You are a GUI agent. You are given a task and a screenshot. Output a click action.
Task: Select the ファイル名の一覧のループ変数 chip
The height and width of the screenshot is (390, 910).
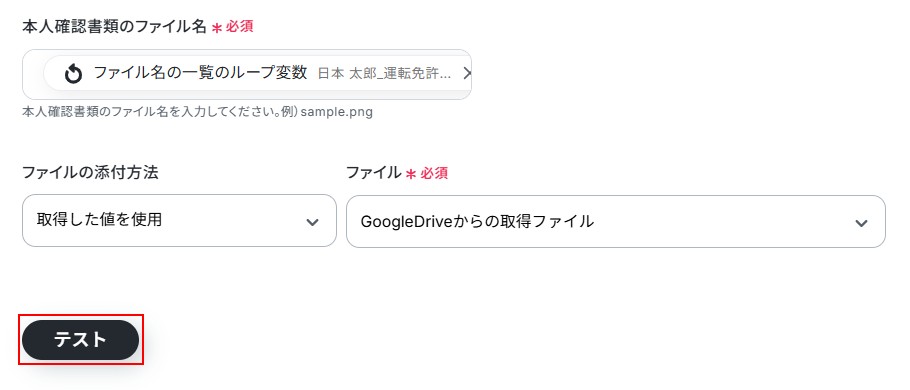coord(257,73)
